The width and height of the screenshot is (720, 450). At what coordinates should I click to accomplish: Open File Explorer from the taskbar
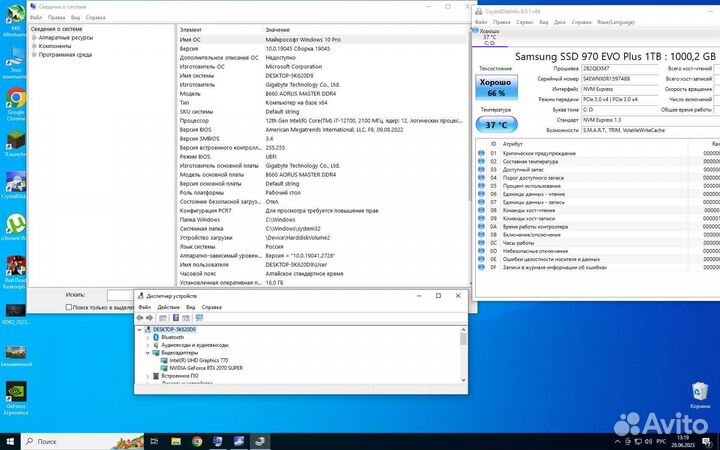pos(176,442)
